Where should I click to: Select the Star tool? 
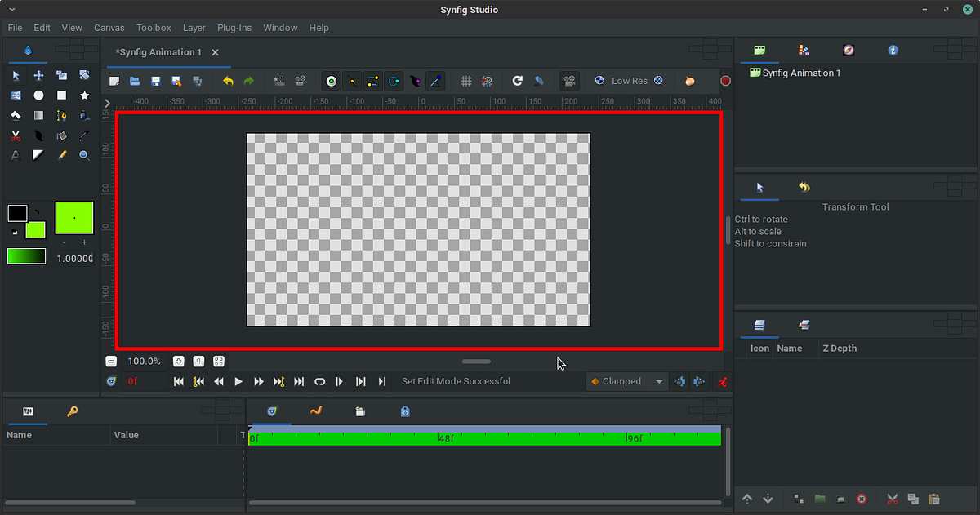[84, 95]
